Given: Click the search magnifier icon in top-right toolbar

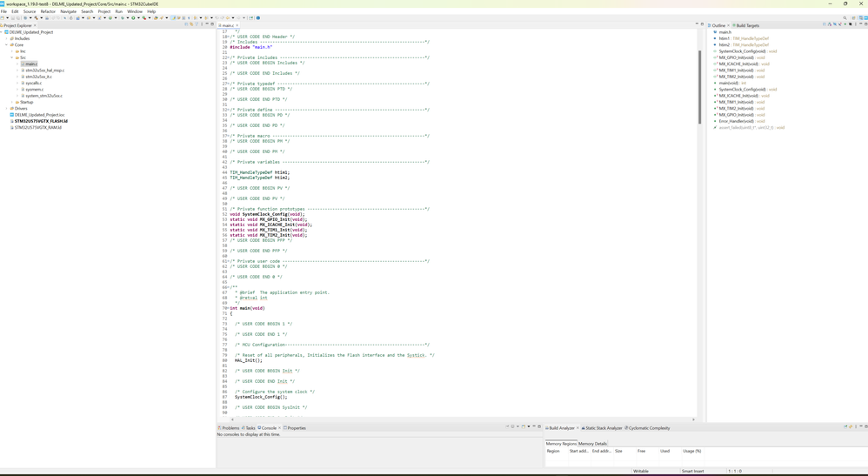Looking at the screenshot, I should point(844,17).
